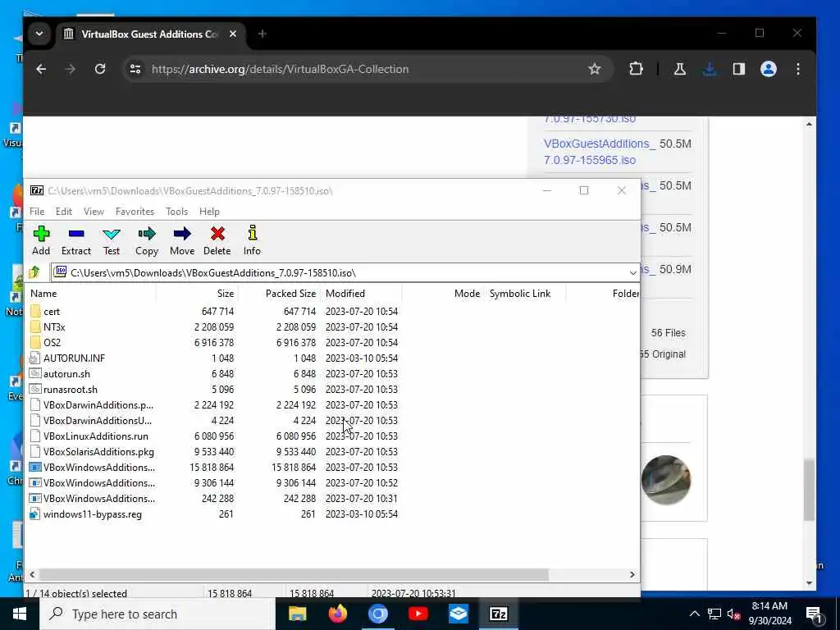Screen dimensions: 840x630
Task: Open Chrome extensions puzzle icon
Action: pos(636,69)
